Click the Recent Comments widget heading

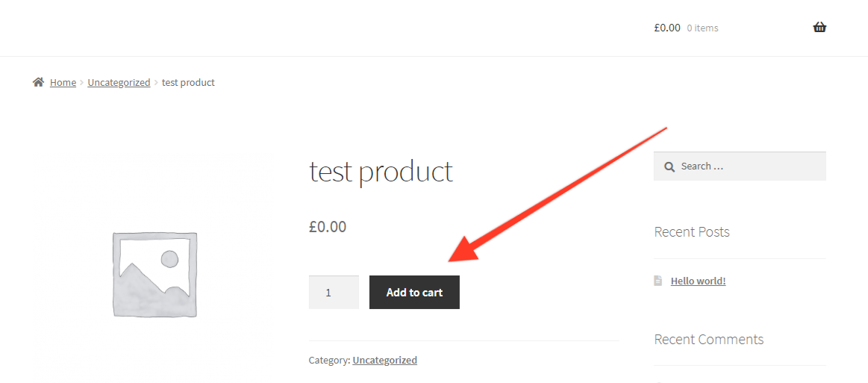click(x=708, y=339)
